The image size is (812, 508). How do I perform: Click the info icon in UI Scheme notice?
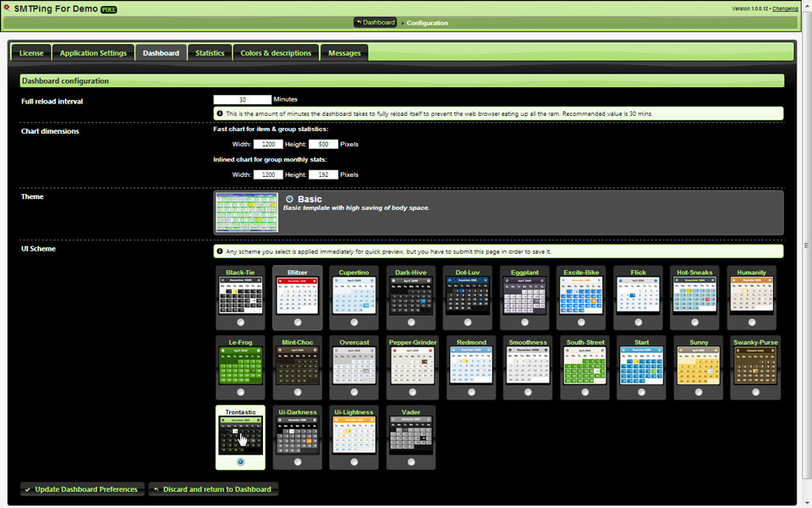[220, 251]
